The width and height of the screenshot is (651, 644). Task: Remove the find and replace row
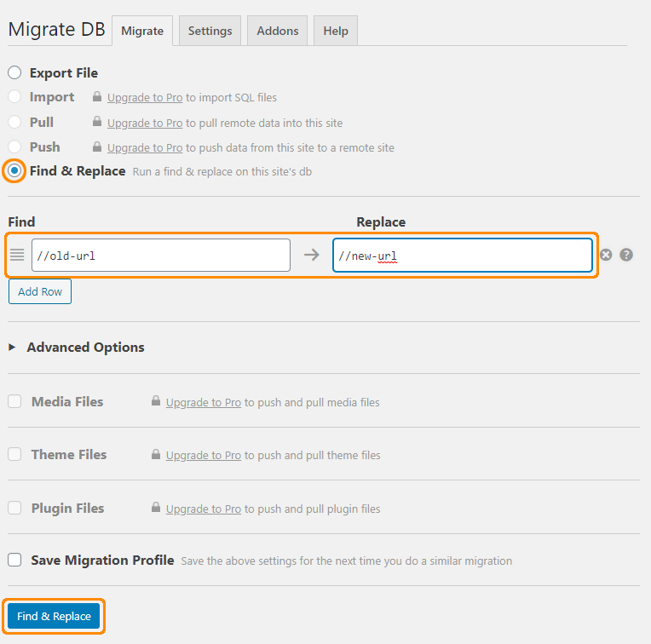click(606, 255)
